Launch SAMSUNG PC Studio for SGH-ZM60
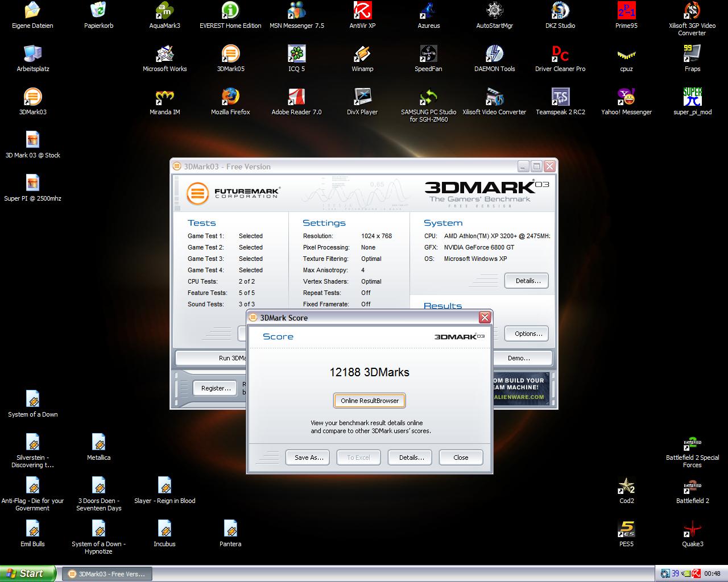 [428, 105]
